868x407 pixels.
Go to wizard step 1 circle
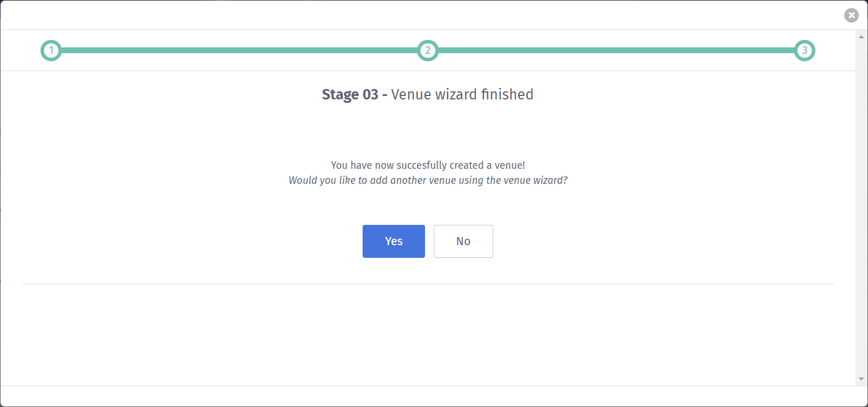pyautogui.click(x=51, y=51)
